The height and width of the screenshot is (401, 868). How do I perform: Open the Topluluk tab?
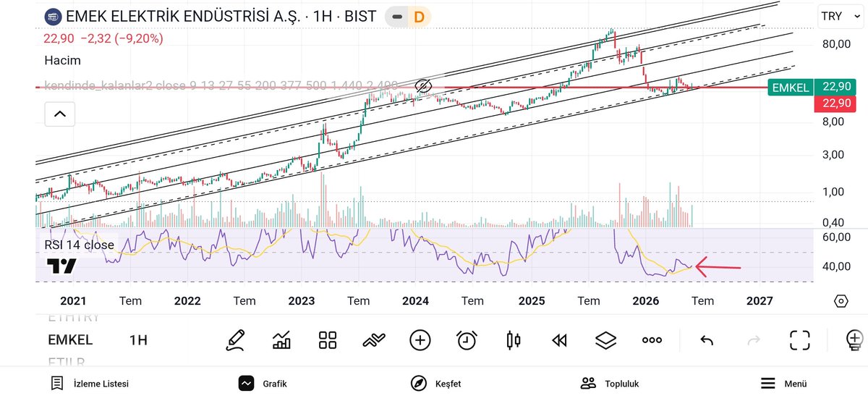click(610, 384)
